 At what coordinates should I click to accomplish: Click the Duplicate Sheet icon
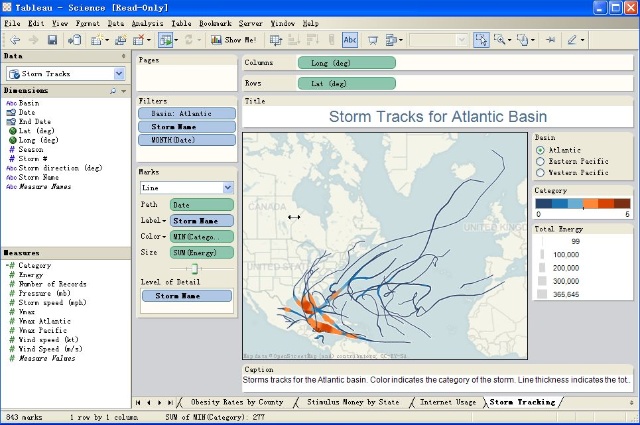pos(120,40)
